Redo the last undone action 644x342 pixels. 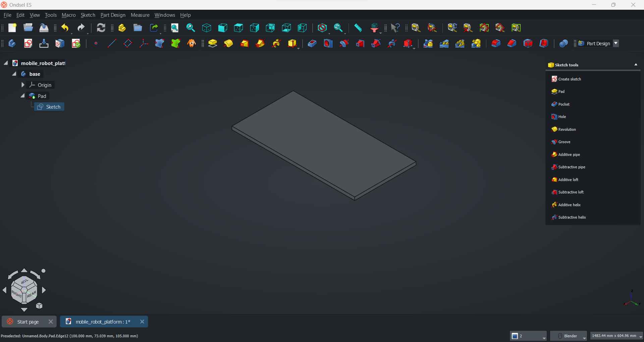point(81,28)
